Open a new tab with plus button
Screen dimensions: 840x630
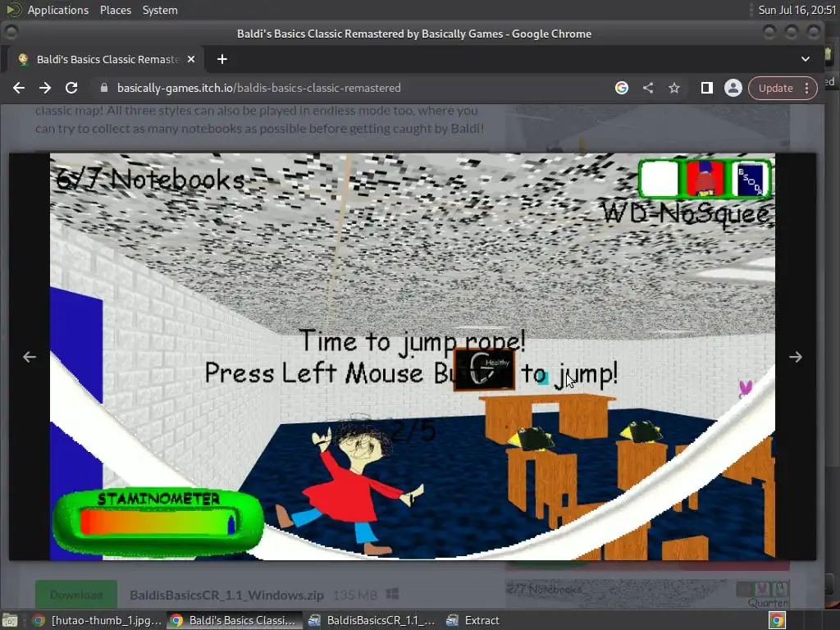pyautogui.click(x=221, y=59)
